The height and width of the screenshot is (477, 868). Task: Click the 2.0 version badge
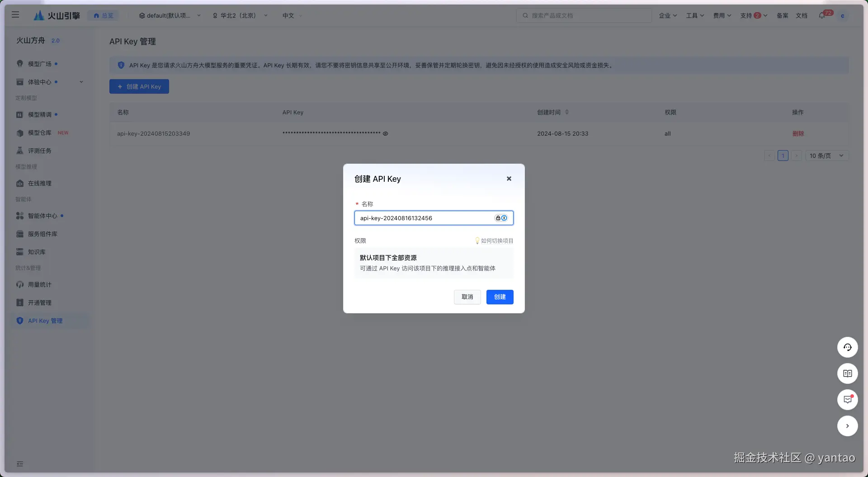click(56, 41)
